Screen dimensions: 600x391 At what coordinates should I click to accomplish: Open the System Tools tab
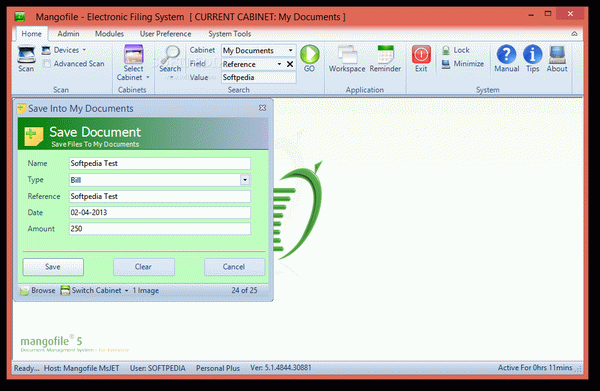(x=230, y=34)
